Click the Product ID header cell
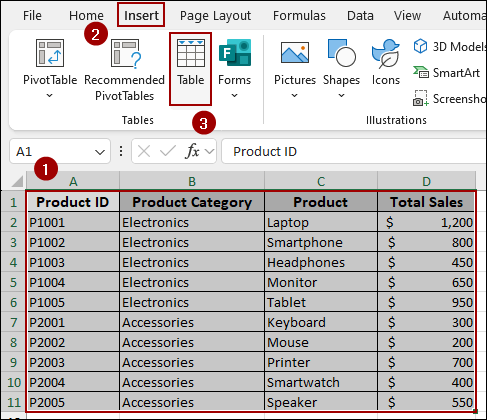The image size is (487, 420). pyautogui.click(x=73, y=202)
